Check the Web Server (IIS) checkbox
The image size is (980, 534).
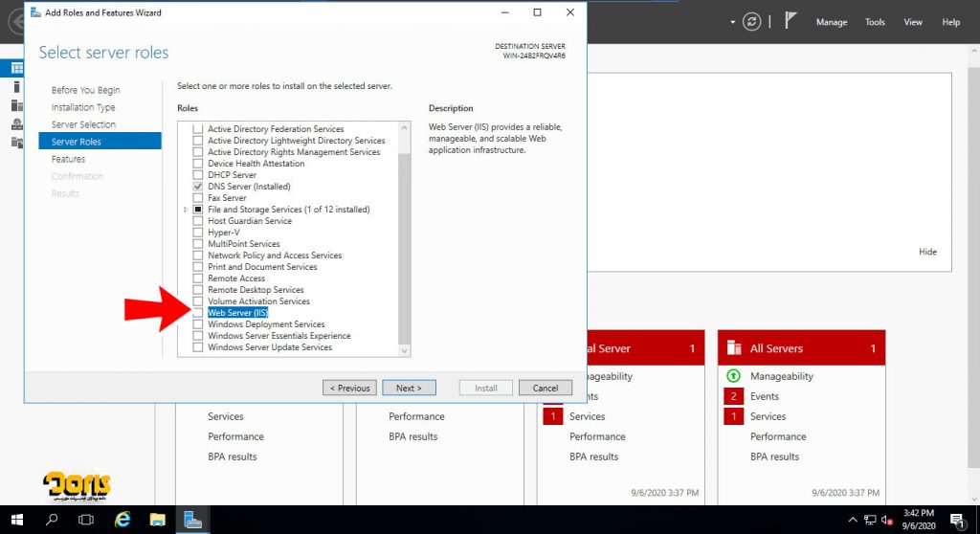197,313
